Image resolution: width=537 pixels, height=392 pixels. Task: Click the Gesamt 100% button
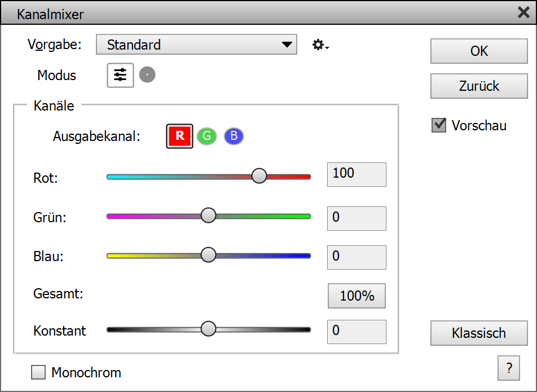356,296
